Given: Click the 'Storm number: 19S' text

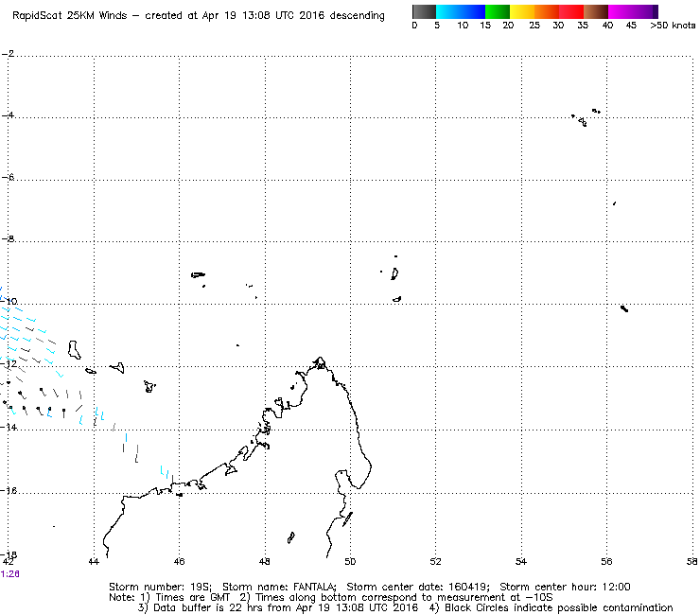Looking at the screenshot, I should click(x=160, y=587).
